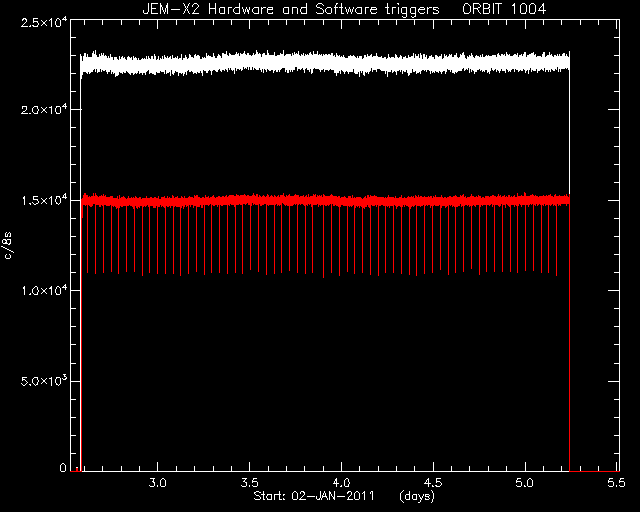Click the 3.0 x-axis tick label

pyautogui.click(x=158, y=483)
